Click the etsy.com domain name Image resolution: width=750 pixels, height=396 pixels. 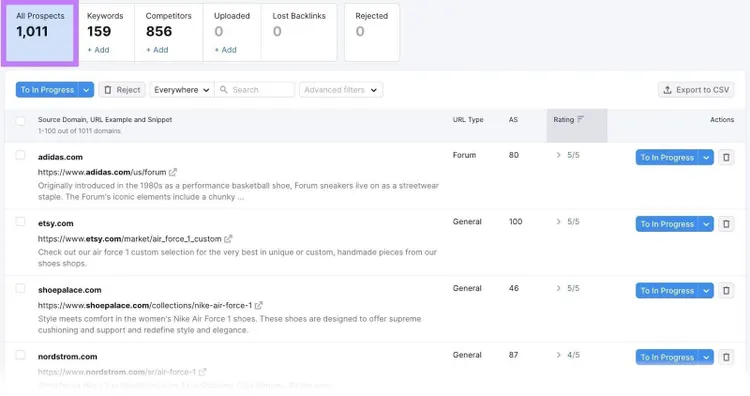point(55,223)
